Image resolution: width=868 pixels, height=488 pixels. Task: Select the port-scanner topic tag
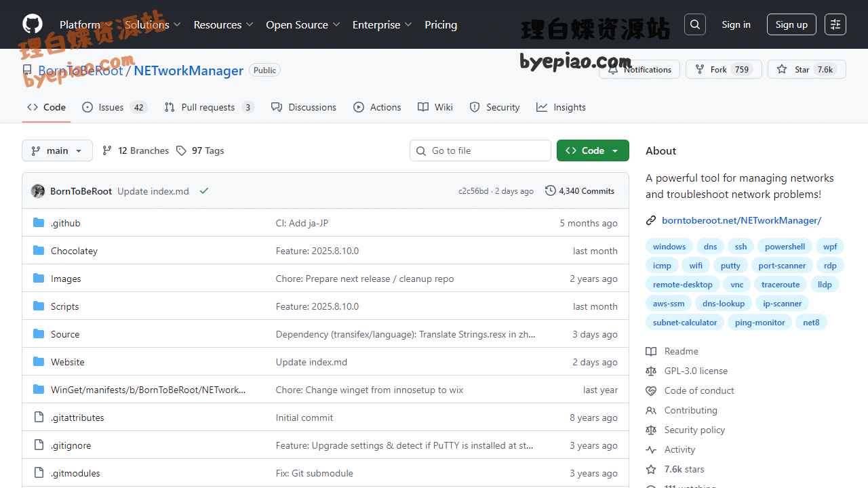tap(782, 266)
